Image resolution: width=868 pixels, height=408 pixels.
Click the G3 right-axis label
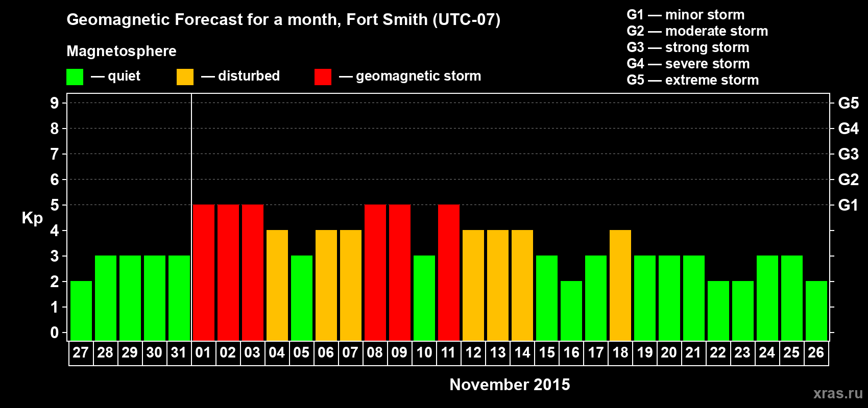pos(849,154)
